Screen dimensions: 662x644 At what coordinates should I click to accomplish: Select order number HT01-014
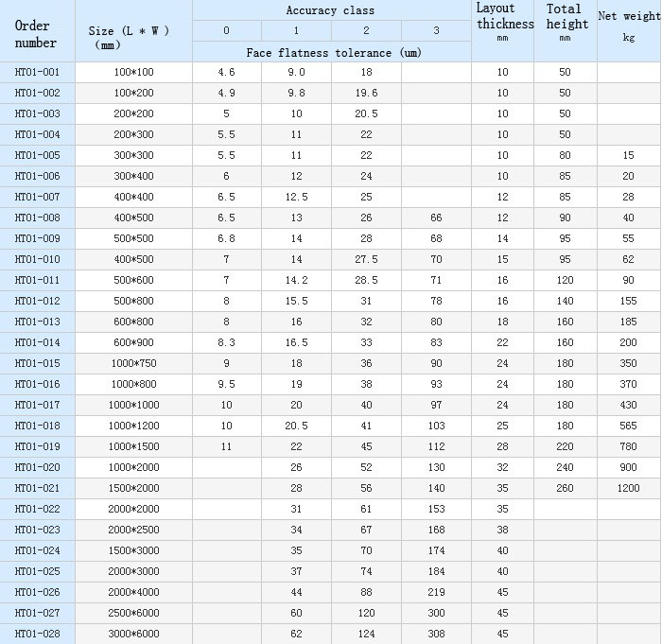click(x=37, y=342)
